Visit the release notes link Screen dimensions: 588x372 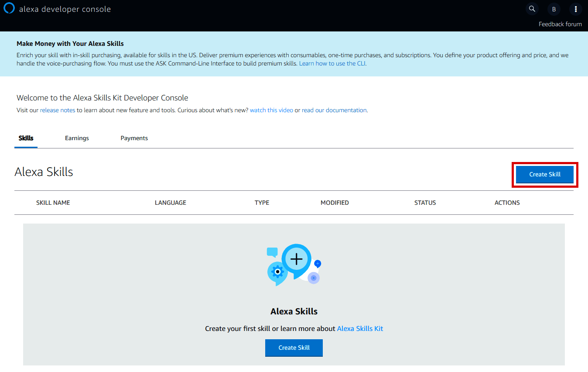click(57, 110)
